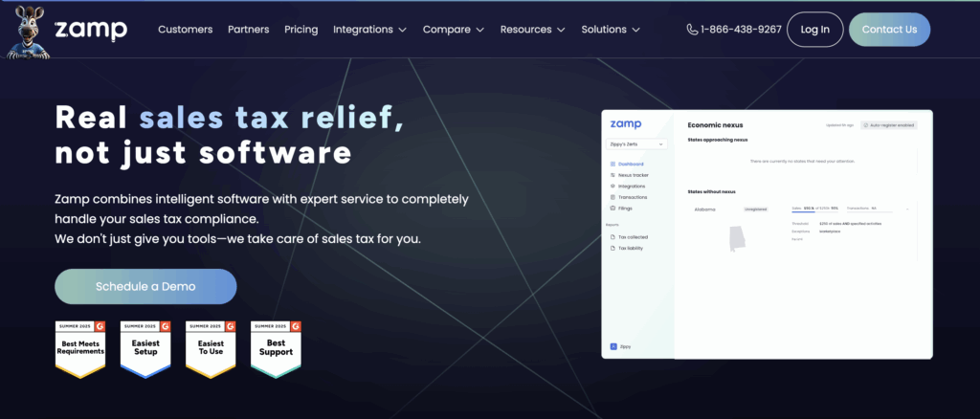The image size is (980, 419).
Task: Click the zamp logo in the dashboard preview
Action: (626, 124)
